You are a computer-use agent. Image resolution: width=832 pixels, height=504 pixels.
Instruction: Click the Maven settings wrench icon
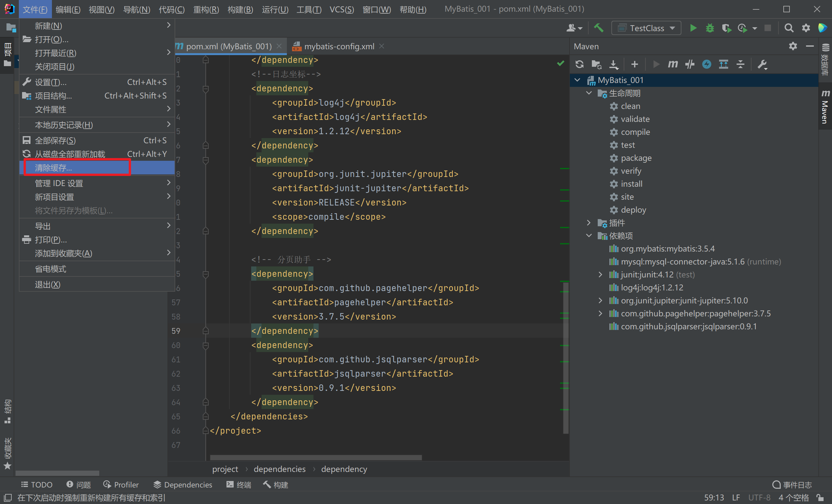[762, 64]
